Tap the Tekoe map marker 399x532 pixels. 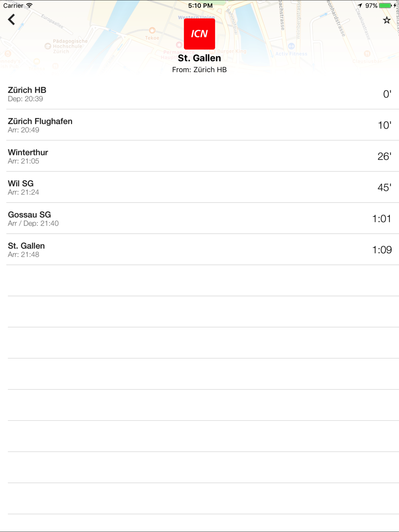[152, 31]
